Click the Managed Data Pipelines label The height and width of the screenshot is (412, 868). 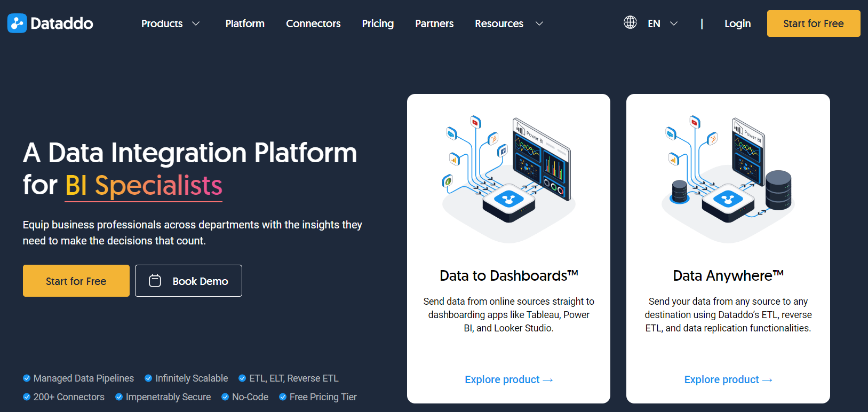[x=84, y=378]
